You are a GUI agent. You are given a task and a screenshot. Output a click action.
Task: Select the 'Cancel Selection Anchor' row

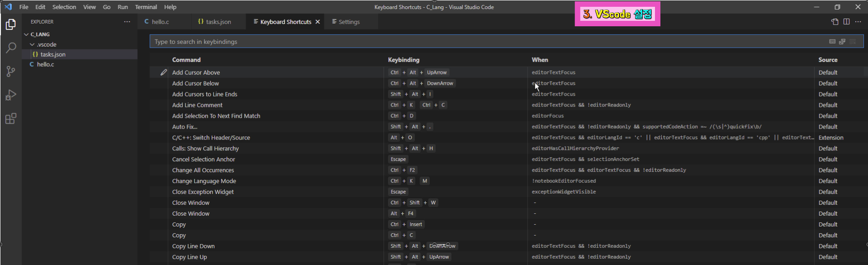(x=509, y=159)
